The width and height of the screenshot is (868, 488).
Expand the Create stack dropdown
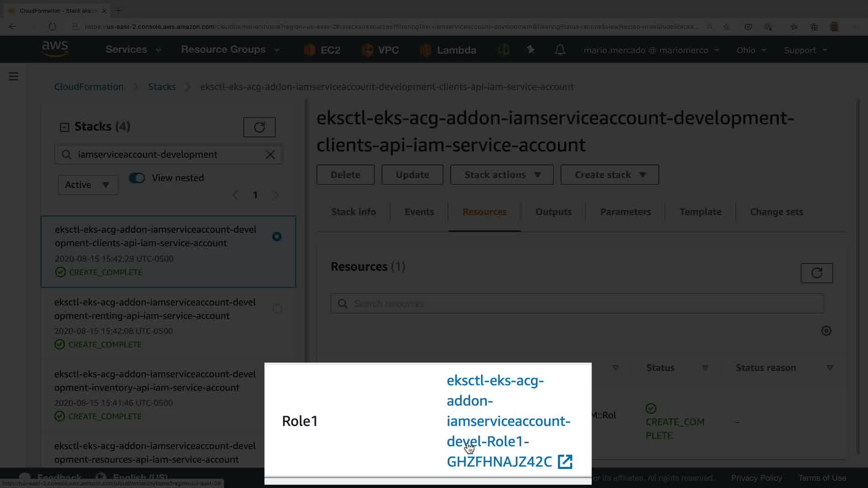[x=609, y=175]
